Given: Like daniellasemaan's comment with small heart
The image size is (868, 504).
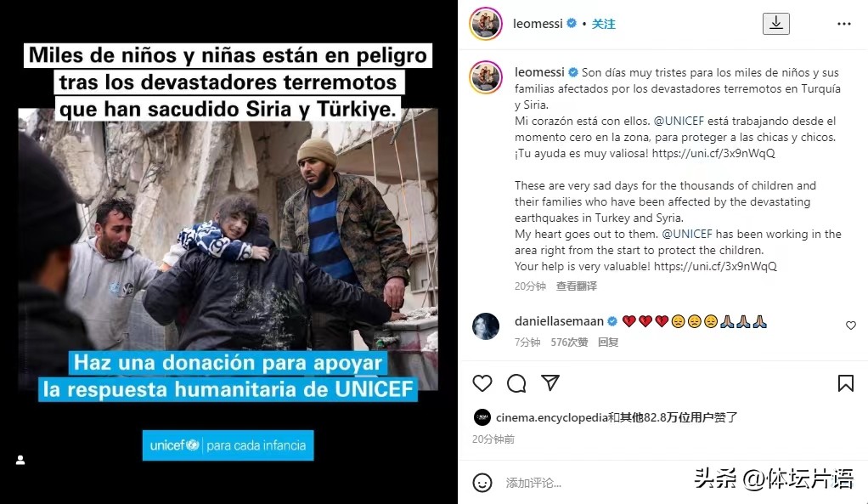Looking at the screenshot, I should (x=851, y=326).
